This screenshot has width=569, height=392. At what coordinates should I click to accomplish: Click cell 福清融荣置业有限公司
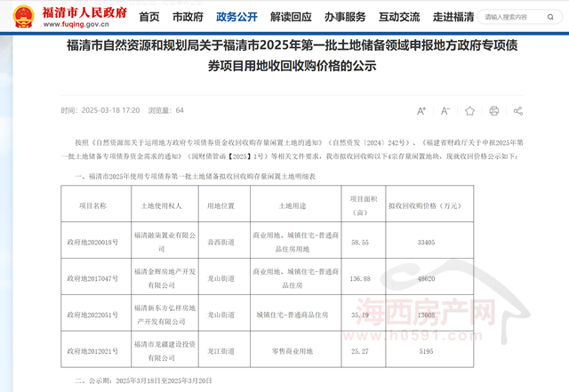click(164, 242)
